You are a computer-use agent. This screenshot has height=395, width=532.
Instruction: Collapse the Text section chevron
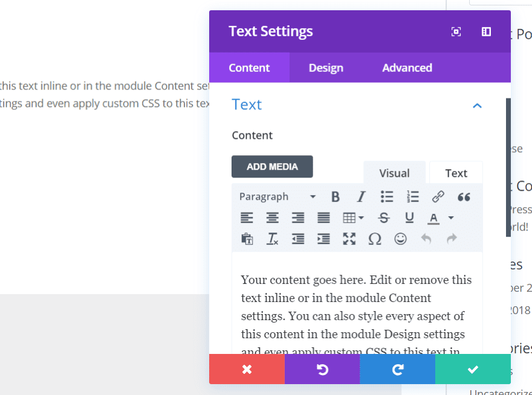[x=477, y=106]
